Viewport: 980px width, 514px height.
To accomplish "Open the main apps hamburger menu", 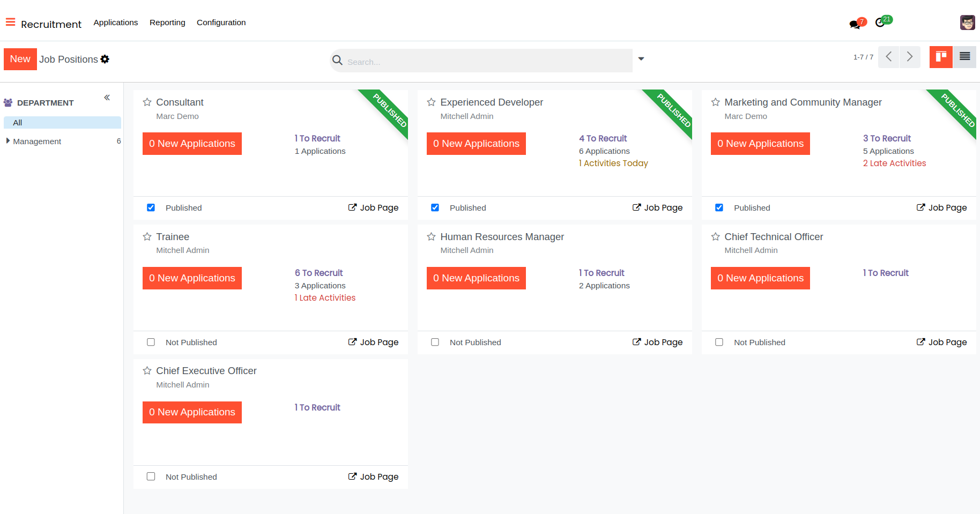I will tap(10, 23).
